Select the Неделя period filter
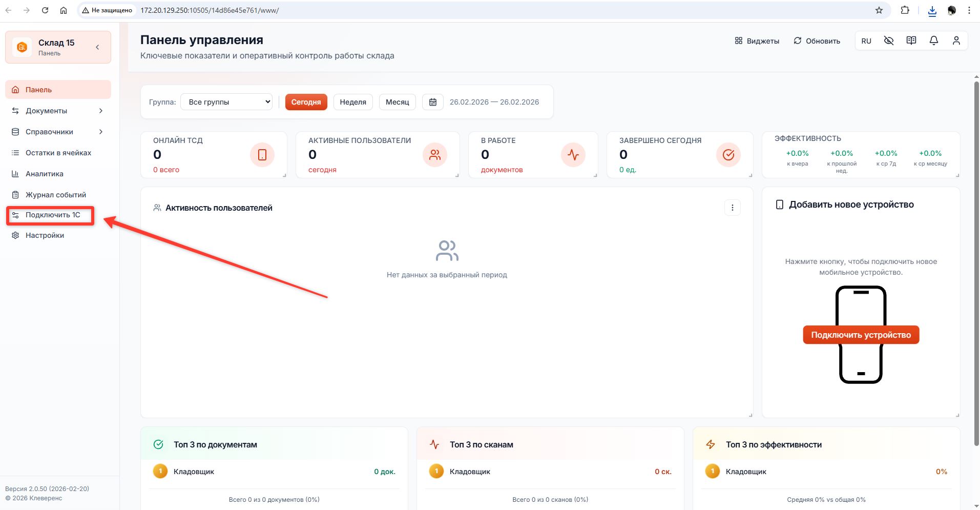The height and width of the screenshot is (510, 980). pyautogui.click(x=353, y=102)
